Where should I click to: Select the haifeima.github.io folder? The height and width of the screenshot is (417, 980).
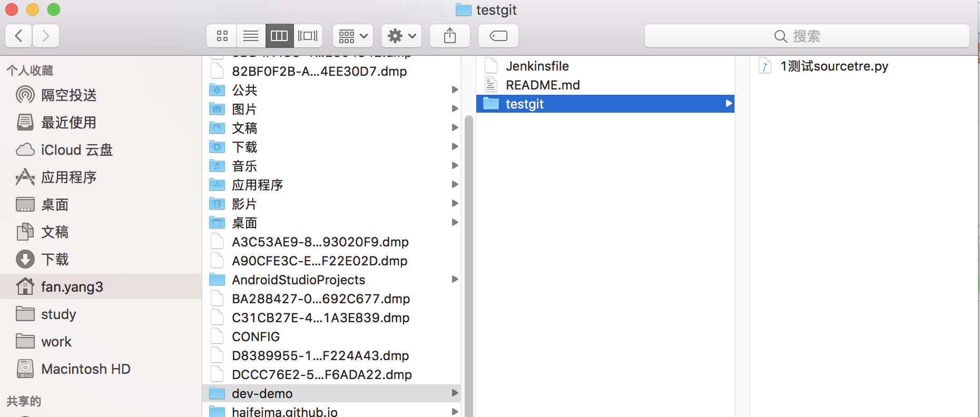tap(331, 411)
